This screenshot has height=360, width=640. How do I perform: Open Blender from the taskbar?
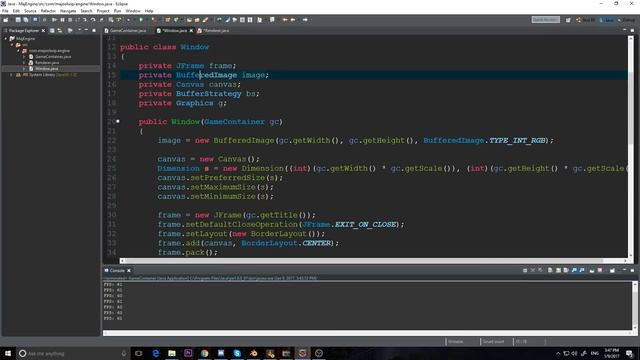(x=253, y=353)
